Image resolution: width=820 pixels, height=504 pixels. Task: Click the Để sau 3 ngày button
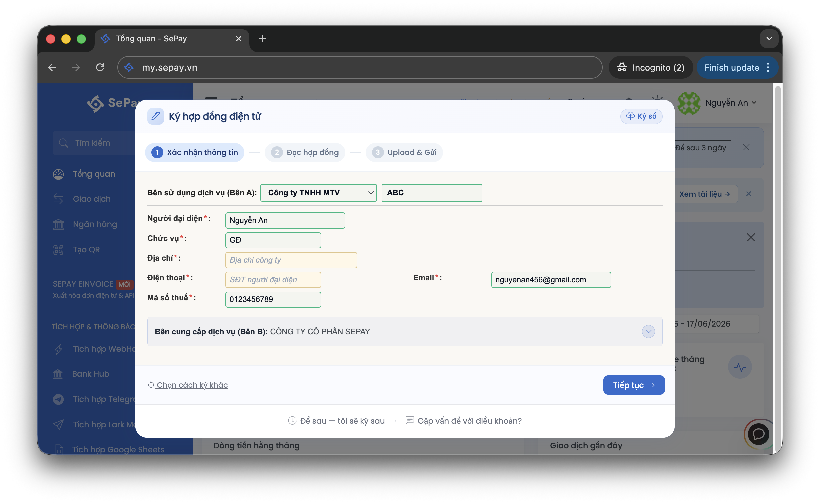(701, 148)
